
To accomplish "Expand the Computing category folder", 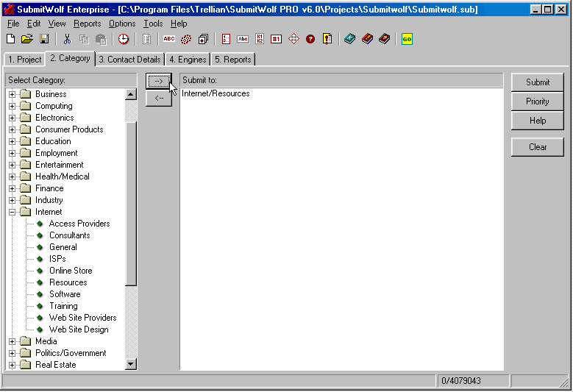I will click(x=12, y=106).
